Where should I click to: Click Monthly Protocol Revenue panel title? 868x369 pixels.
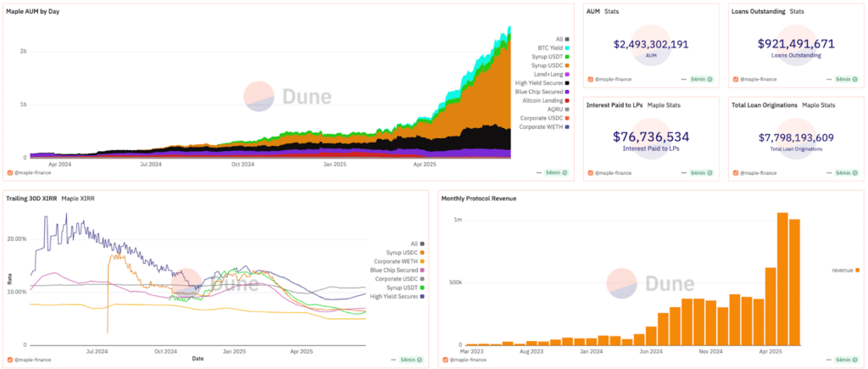click(478, 198)
